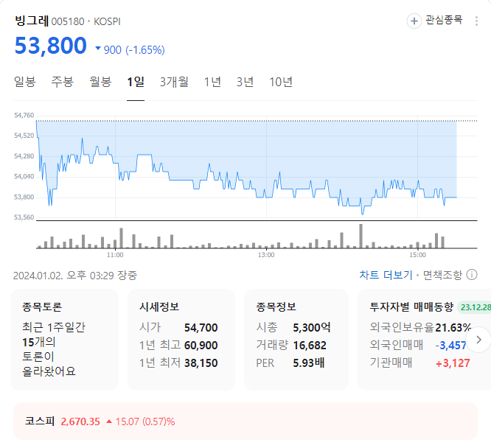Click the PER value 5.93배
491x448 pixels.
308,363
